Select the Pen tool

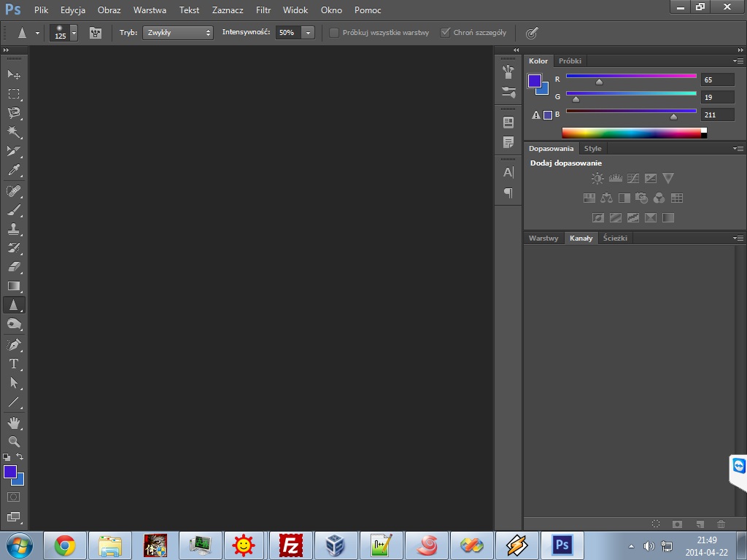point(14,345)
